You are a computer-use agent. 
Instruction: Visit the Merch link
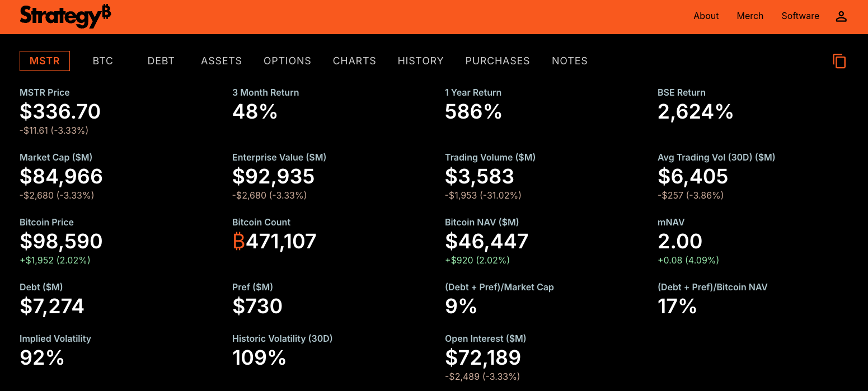750,16
